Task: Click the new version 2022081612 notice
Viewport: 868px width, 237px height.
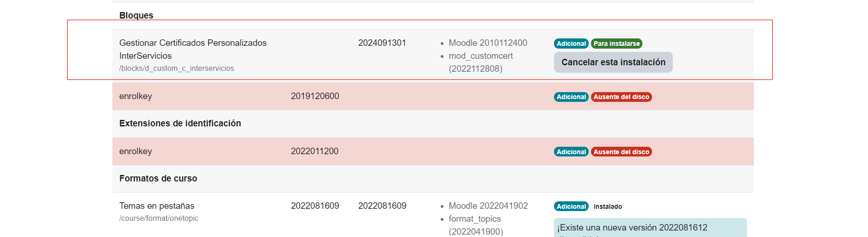Action: coord(632,228)
